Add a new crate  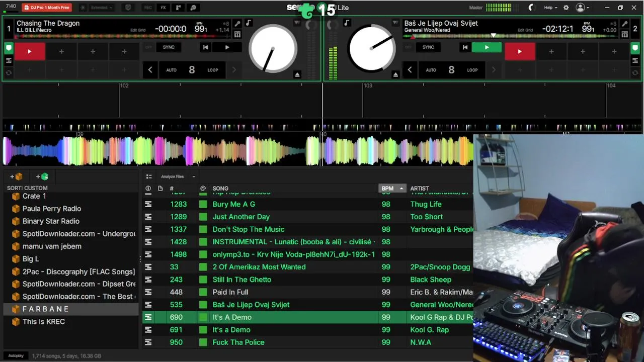pos(16,176)
